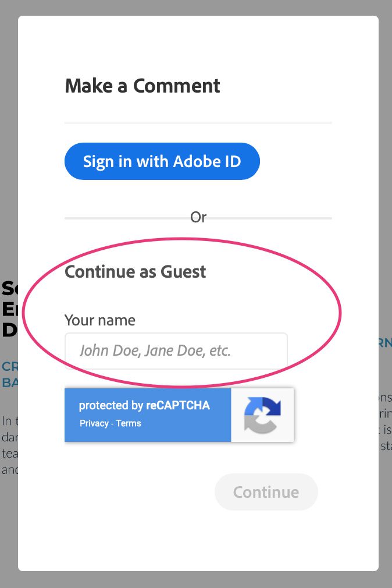The height and width of the screenshot is (588, 392).
Task: Focus the Your name input field
Action: pyautogui.click(x=176, y=351)
